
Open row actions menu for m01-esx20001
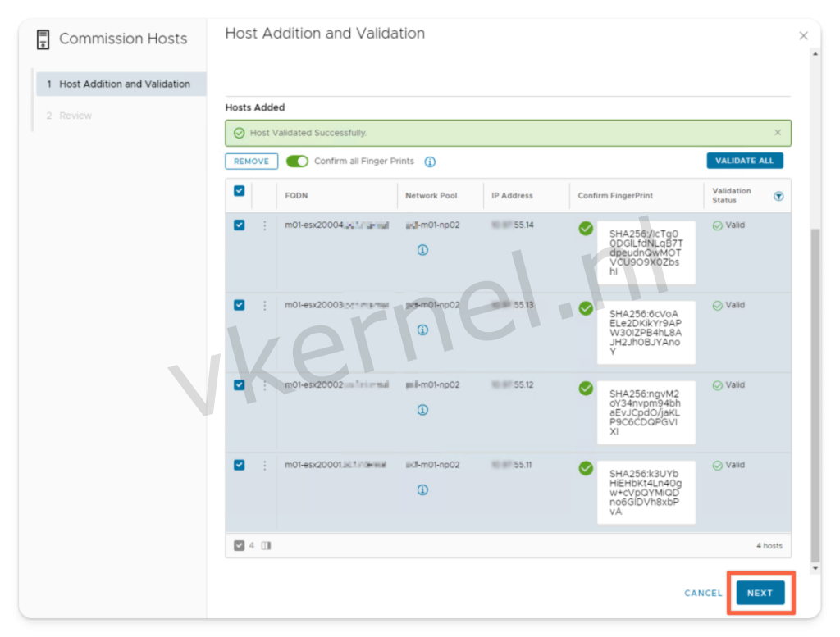264,465
